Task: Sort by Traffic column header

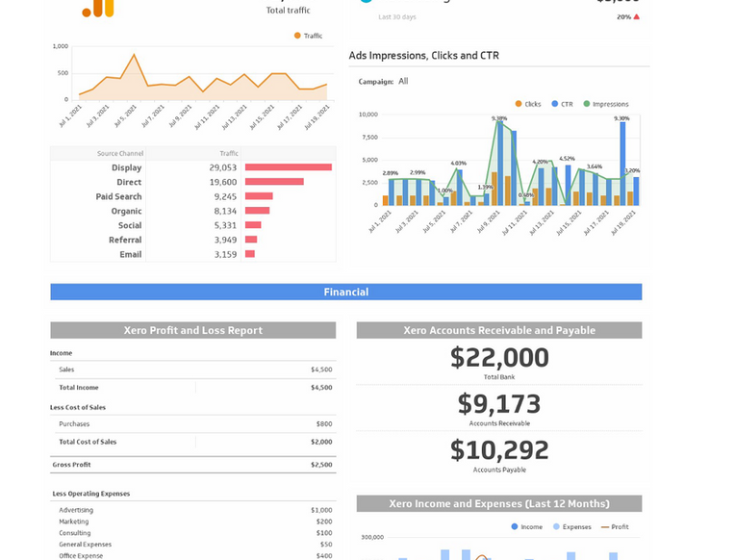Action: [x=229, y=153]
